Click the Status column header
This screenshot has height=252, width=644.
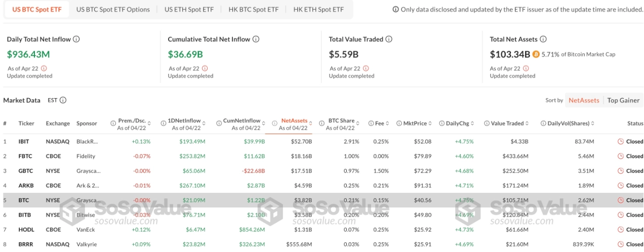635,123
